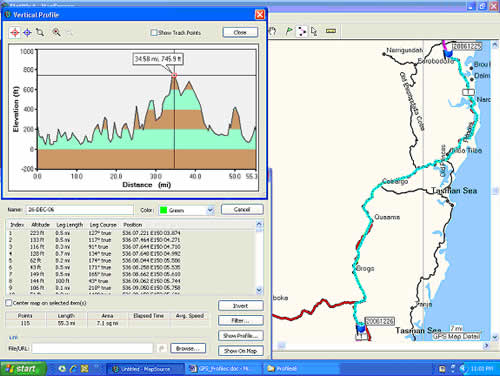Select track point row 9 with 106 ft
Screen dimensions: 500x376
point(131,288)
